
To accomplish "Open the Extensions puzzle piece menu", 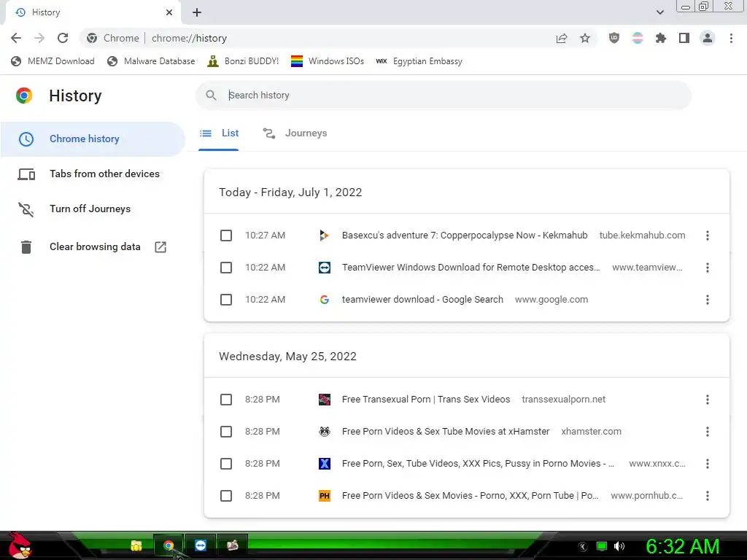I will click(661, 38).
